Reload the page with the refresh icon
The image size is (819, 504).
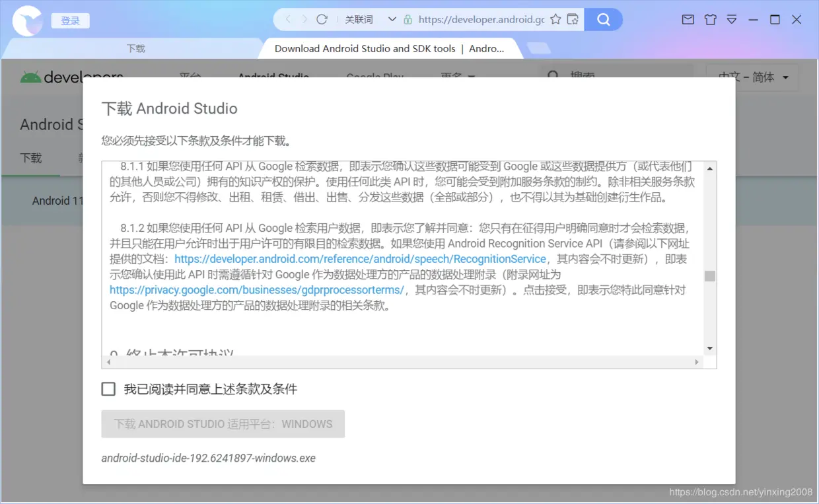pos(322,19)
